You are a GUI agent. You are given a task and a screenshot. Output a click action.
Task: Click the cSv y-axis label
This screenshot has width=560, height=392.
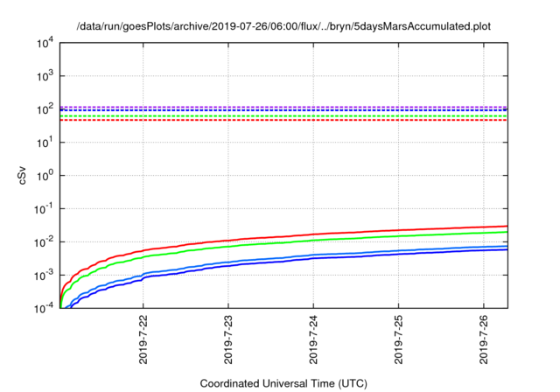point(22,175)
